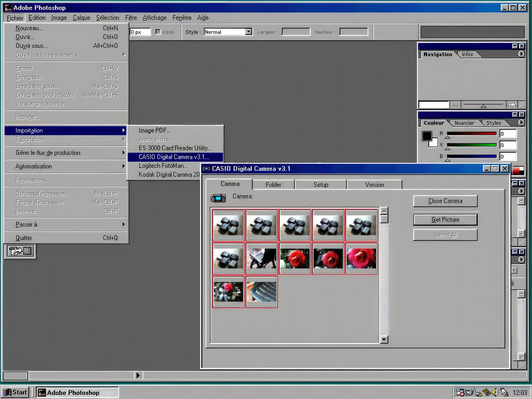Click the Windows Start button
Screen dimensions: 532x399
pyautogui.click(x=15, y=392)
